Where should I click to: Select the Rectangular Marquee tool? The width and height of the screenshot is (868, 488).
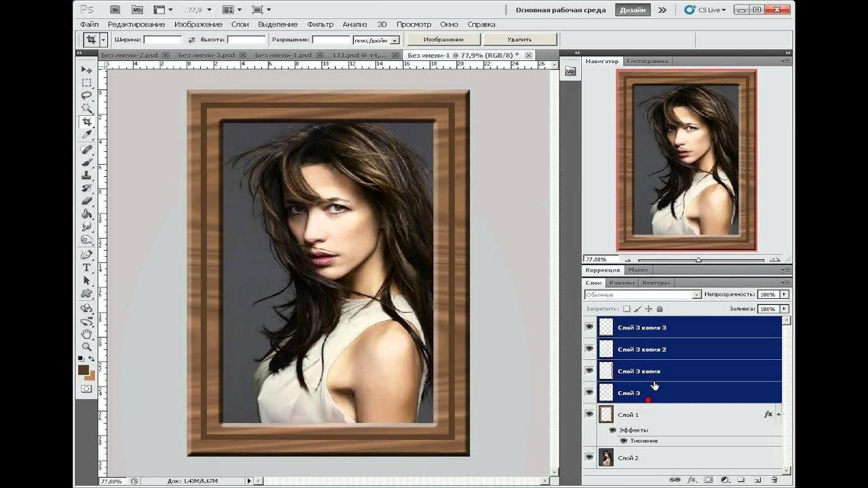[x=87, y=83]
